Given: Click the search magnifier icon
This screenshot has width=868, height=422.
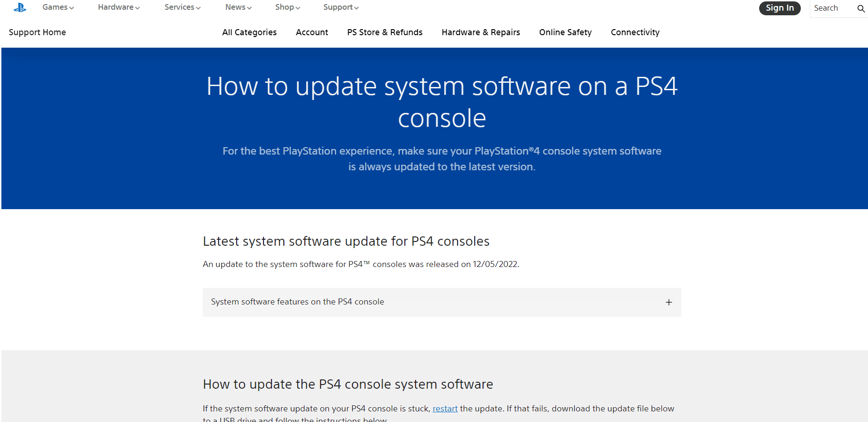Looking at the screenshot, I should (862, 8).
